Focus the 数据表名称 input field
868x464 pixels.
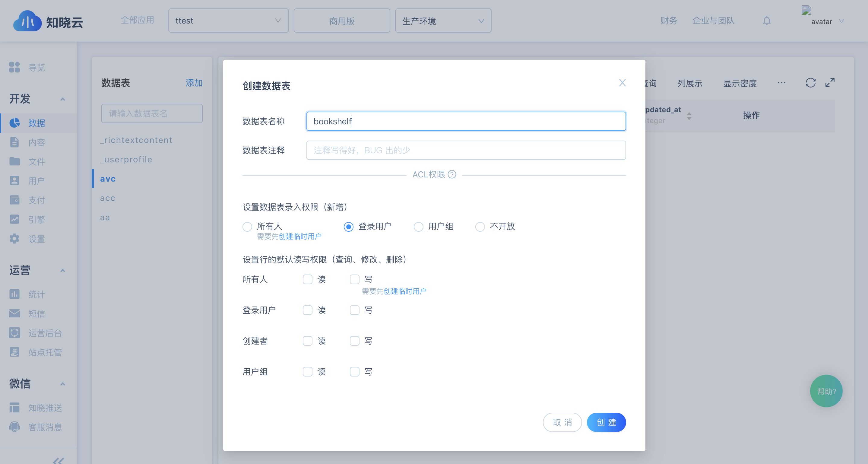(x=466, y=121)
